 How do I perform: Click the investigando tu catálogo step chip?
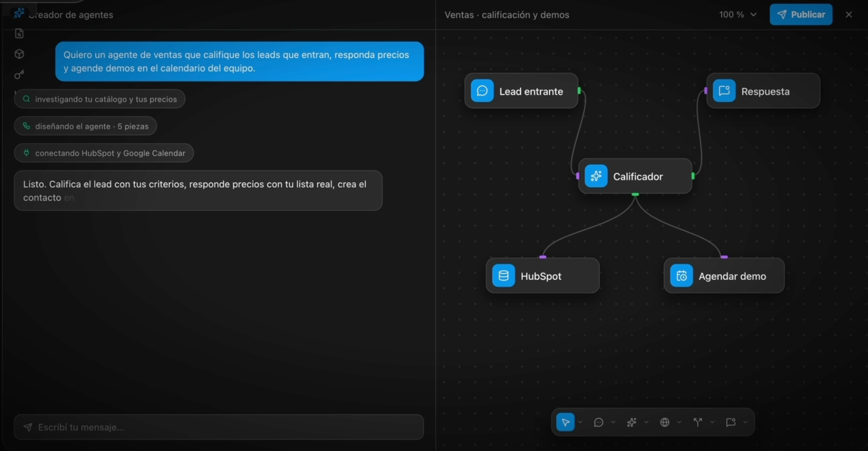[x=100, y=99]
